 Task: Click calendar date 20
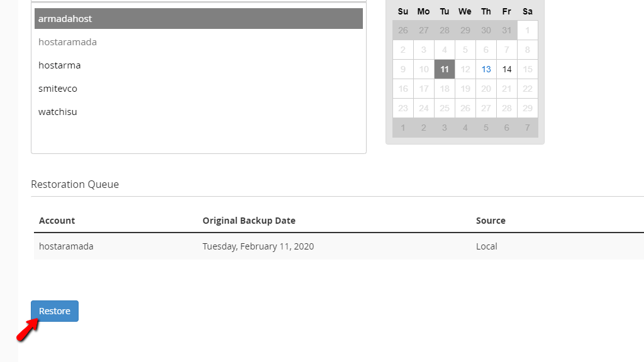[486, 89]
